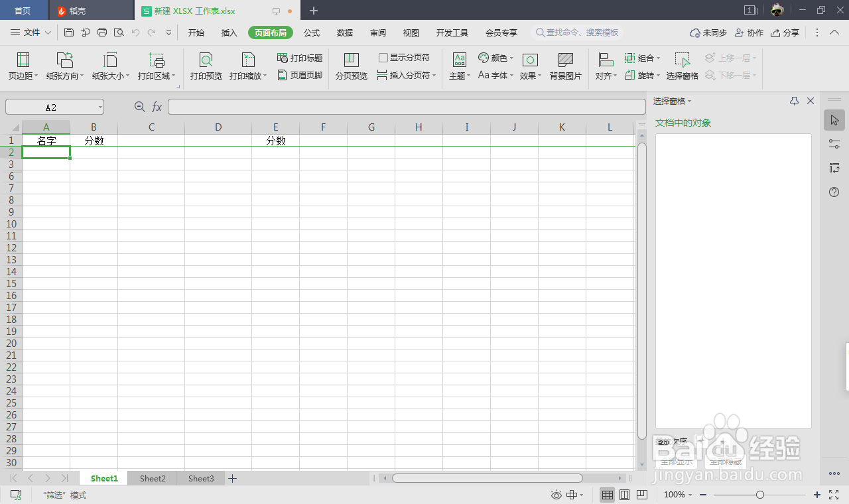The height and width of the screenshot is (504, 849).
Task: Click the Name Box showing A2
Action: [x=50, y=106]
